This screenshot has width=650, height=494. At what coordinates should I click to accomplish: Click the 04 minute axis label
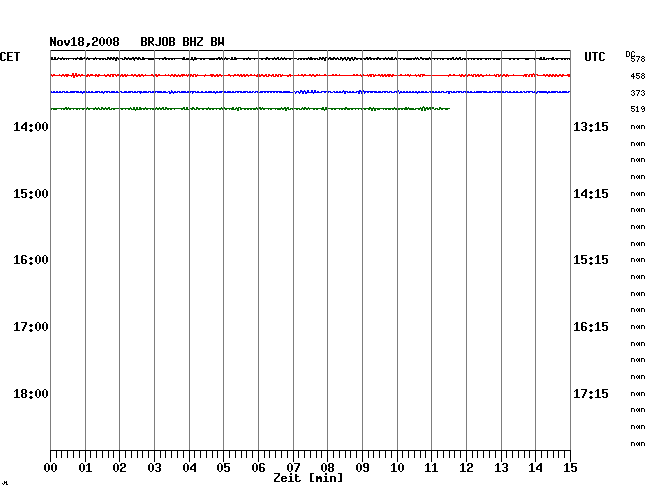pyautogui.click(x=189, y=468)
